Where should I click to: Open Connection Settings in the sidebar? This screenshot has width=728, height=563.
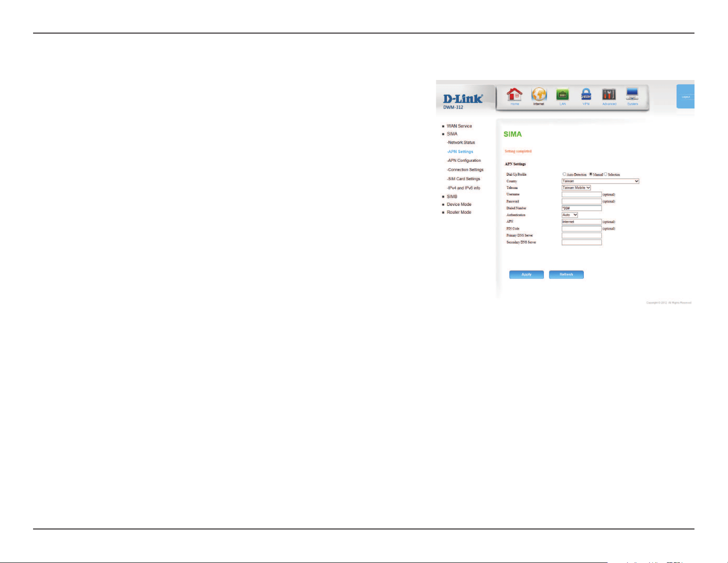(x=465, y=170)
